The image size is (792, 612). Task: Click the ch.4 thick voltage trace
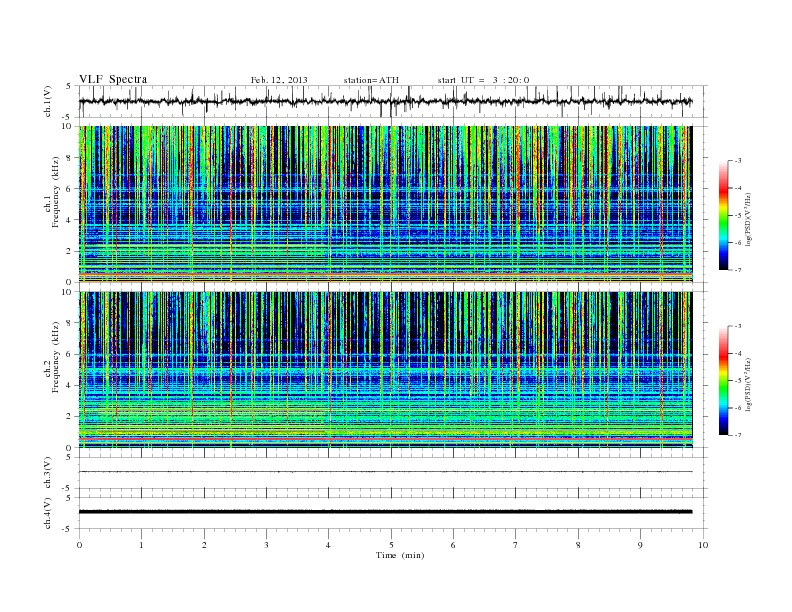click(385, 512)
